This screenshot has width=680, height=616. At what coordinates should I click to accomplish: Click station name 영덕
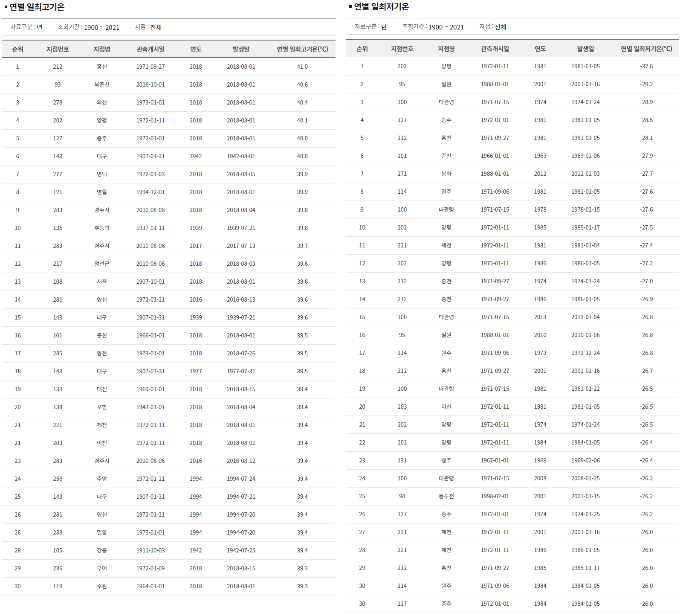pos(102,174)
